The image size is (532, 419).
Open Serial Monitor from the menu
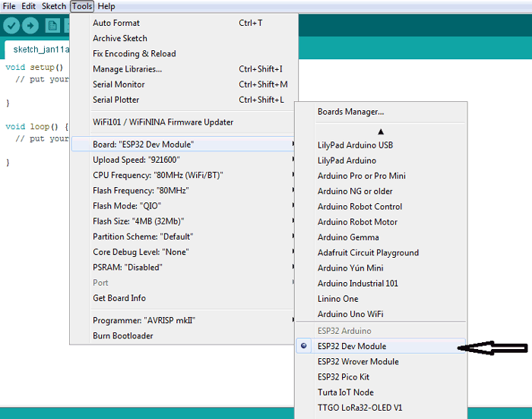click(x=119, y=84)
